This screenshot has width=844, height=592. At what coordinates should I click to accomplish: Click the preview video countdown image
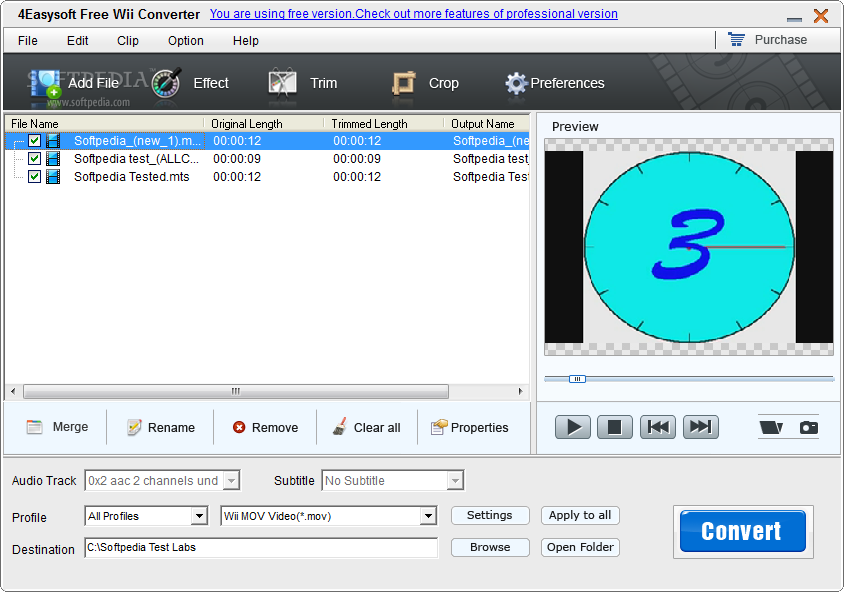[x=689, y=247]
